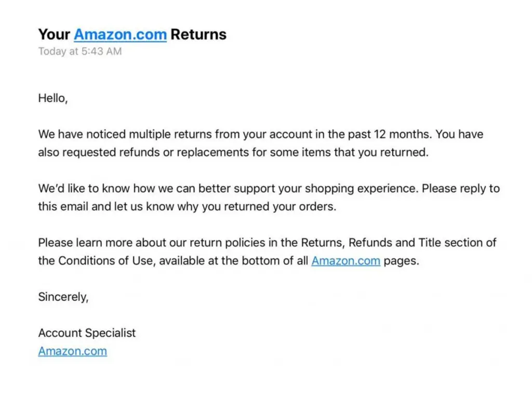Screen dimensions: 532x393
Task: Click the "Today at 5:43 AM" timestamp
Action: [79, 51]
